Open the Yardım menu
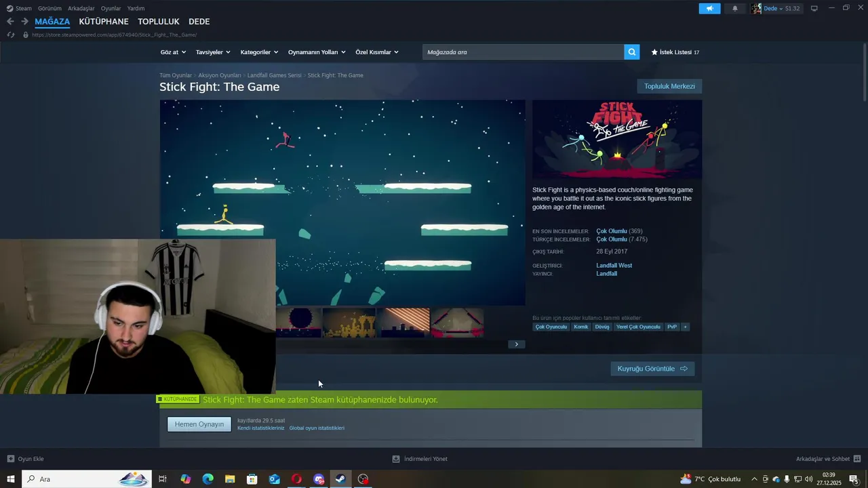This screenshot has height=488, width=868. (136, 8)
